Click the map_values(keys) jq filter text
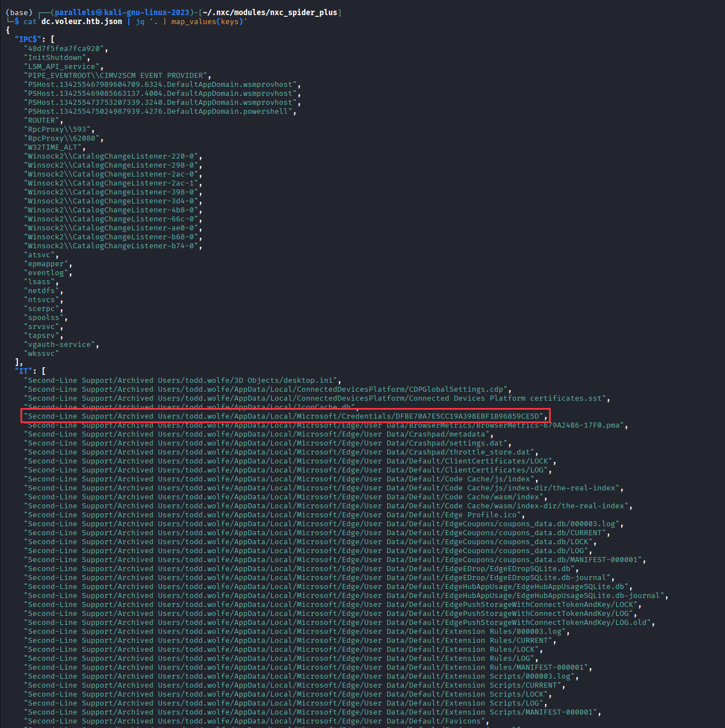Image resolution: width=725 pixels, height=728 pixels. pos(207,22)
